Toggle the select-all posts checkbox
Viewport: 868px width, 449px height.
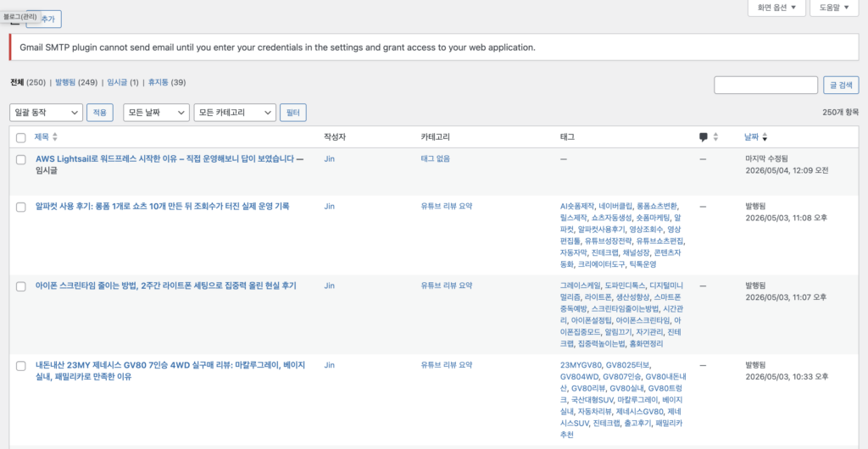click(x=21, y=137)
